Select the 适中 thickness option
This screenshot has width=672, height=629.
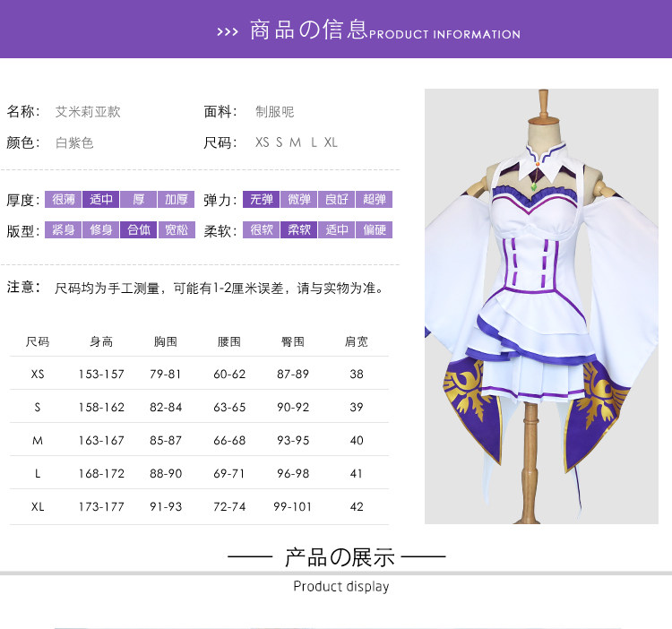coord(100,200)
